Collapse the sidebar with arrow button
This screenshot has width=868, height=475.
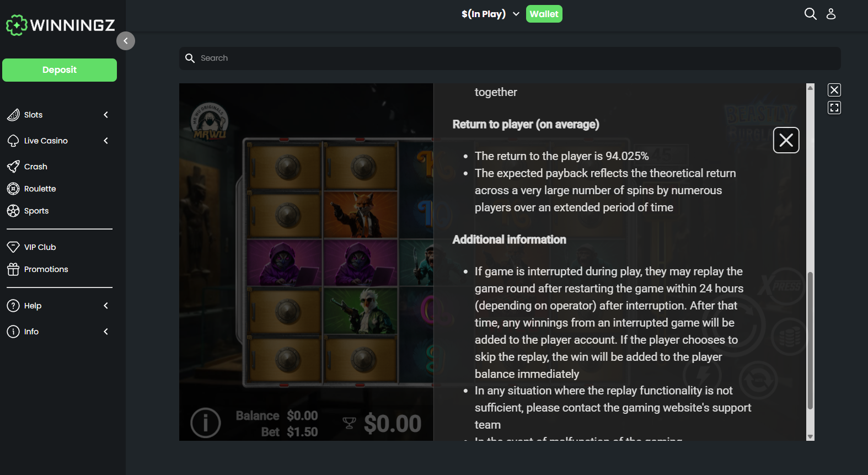pos(126,41)
